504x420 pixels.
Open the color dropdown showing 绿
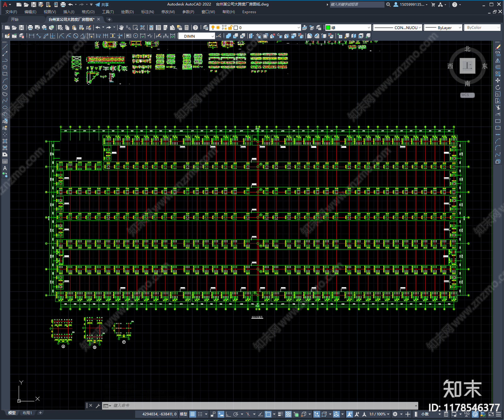(x=348, y=28)
